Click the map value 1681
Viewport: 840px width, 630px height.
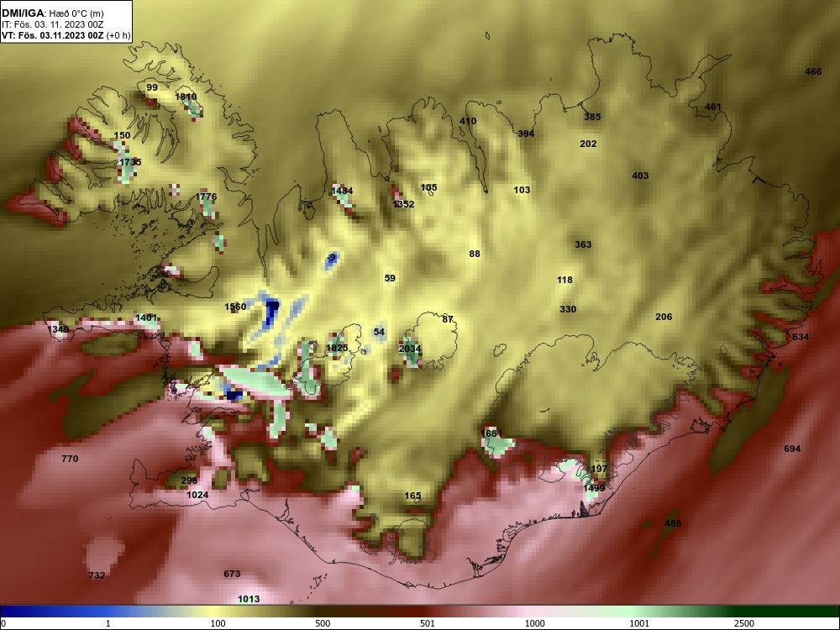point(491,434)
